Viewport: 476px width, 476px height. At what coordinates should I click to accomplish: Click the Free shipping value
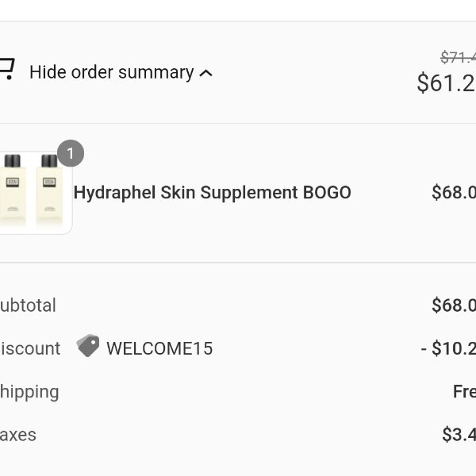pos(464,391)
